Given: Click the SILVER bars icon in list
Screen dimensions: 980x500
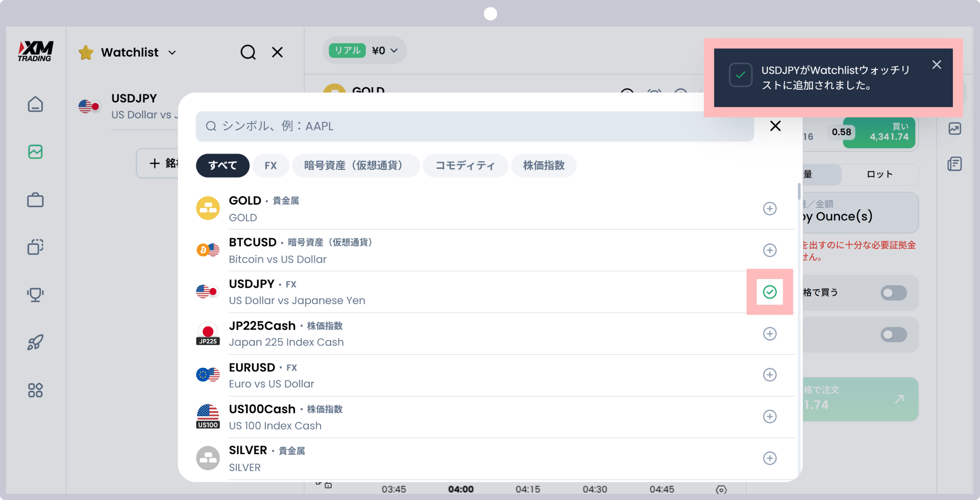Looking at the screenshot, I should (208, 458).
